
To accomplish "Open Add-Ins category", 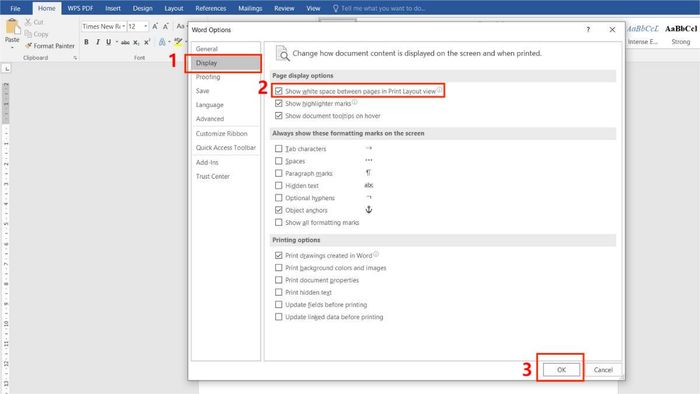I will coord(225,162).
